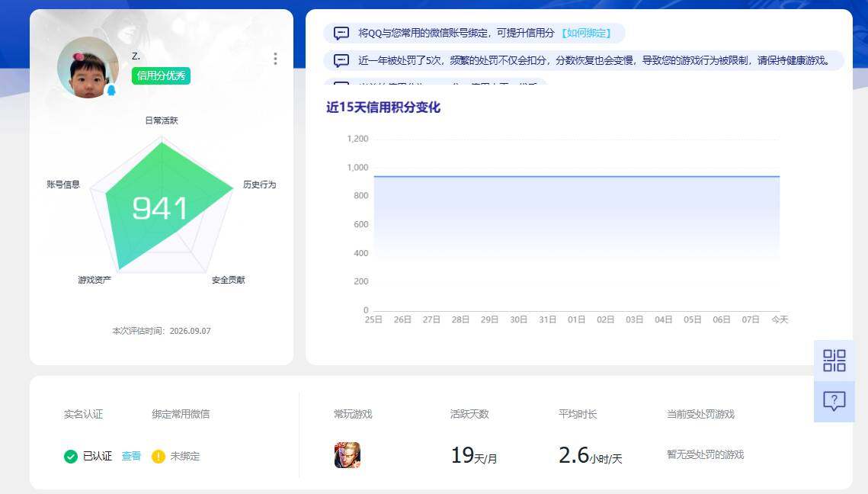Open the QR code side button
Image resolution: width=868 pixels, height=494 pixels.
(834, 360)
